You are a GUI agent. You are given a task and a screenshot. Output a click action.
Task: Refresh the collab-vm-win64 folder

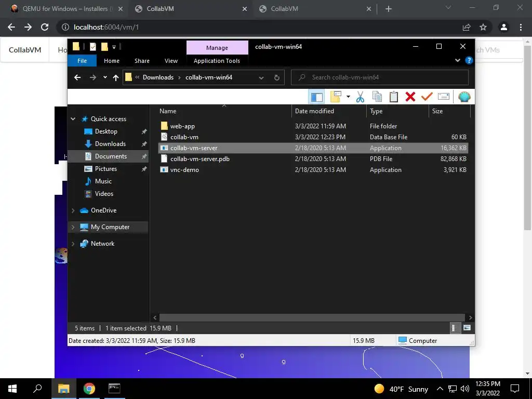277,78
